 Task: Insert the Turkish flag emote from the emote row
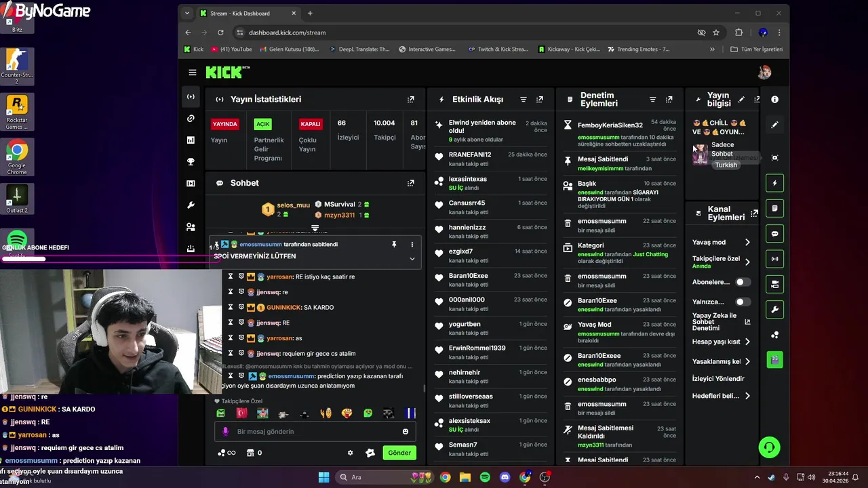point(241,413)
